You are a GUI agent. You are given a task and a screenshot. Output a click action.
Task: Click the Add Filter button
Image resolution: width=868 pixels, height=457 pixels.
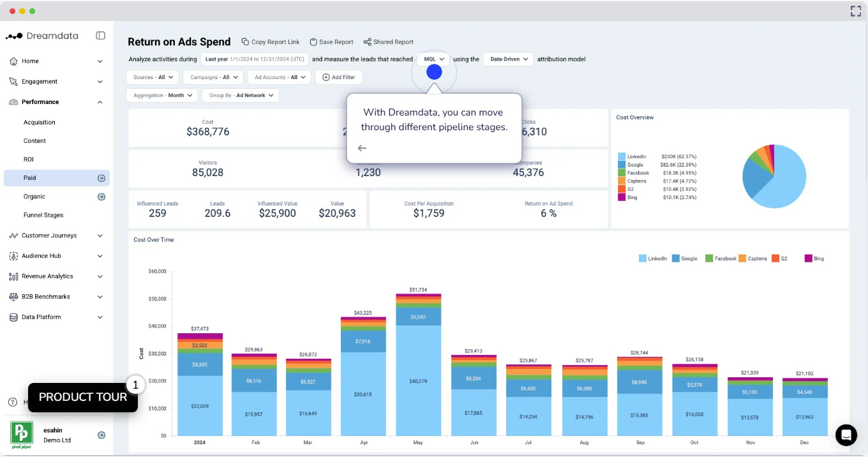(x=339, y=77)
